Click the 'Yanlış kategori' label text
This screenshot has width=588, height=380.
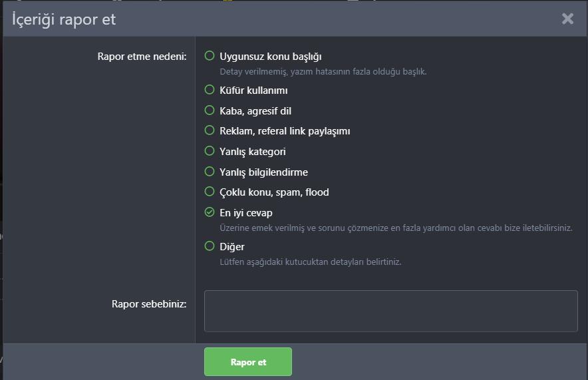coord(253,152)
